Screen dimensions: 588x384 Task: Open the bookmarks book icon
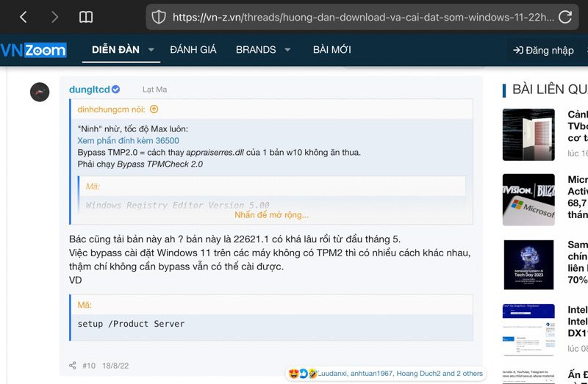pos(86,17)
